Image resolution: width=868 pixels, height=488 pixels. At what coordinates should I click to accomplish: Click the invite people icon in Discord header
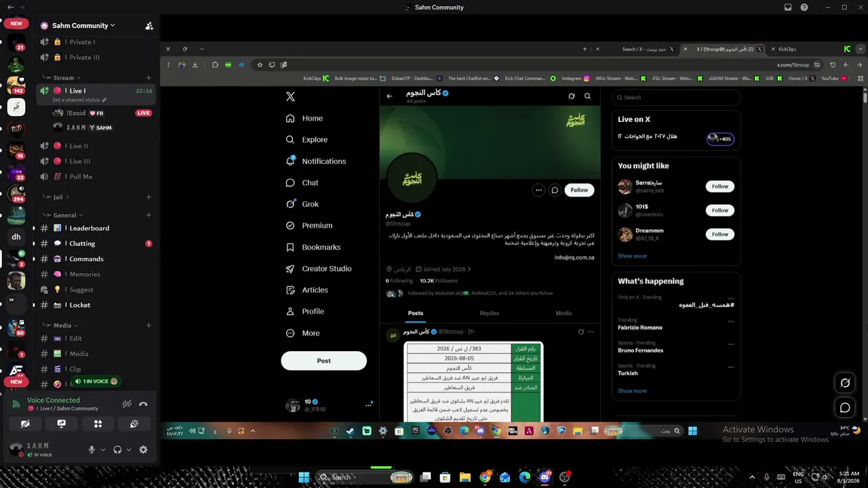point(149,26)
